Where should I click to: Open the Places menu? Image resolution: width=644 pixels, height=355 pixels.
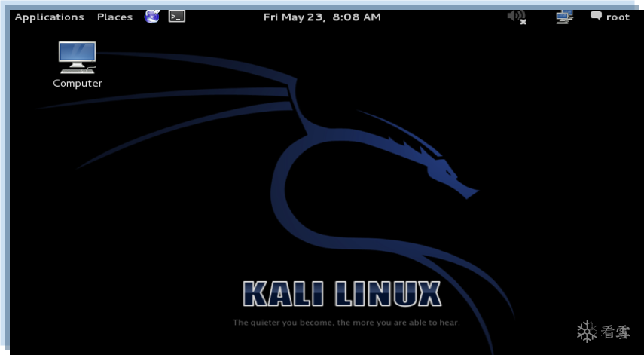[x=114, y=17]
